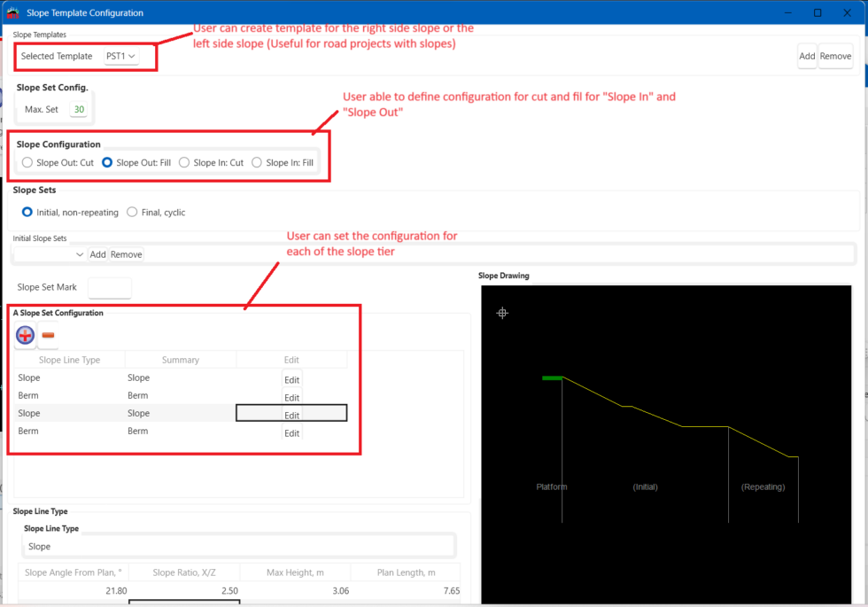This screenshot has width=868, height=607.
Task: Click Add to create a new slope template
Action: pos(807,55)
